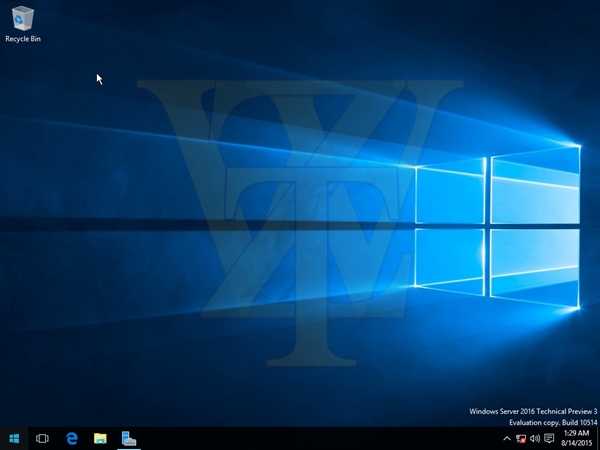Show hidden system tray icons
Screen dimensions: 600x450
507,439
